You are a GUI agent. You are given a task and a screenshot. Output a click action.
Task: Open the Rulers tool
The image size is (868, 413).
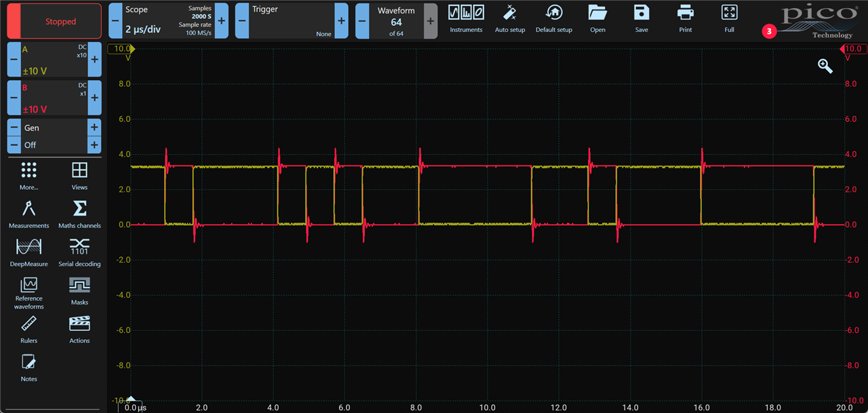tap(29, 330)
